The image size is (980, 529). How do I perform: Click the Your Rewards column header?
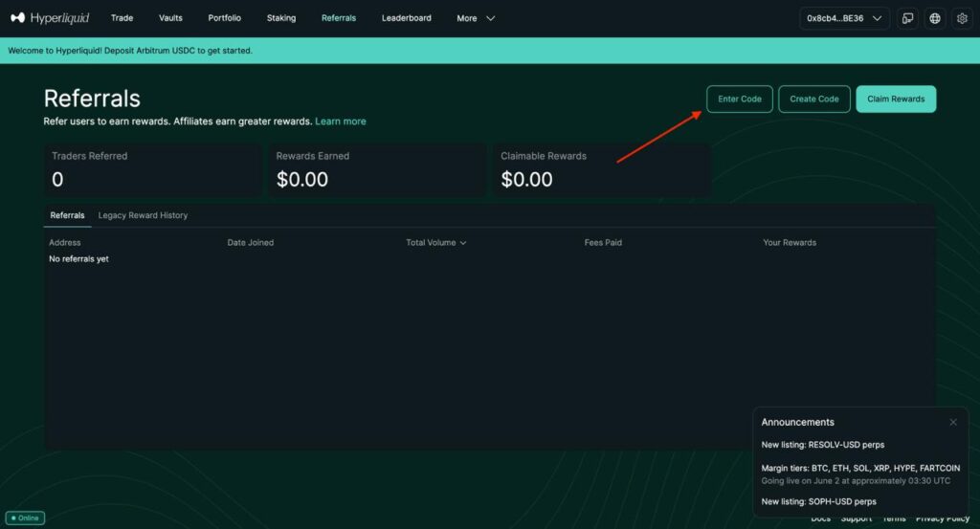790,242
